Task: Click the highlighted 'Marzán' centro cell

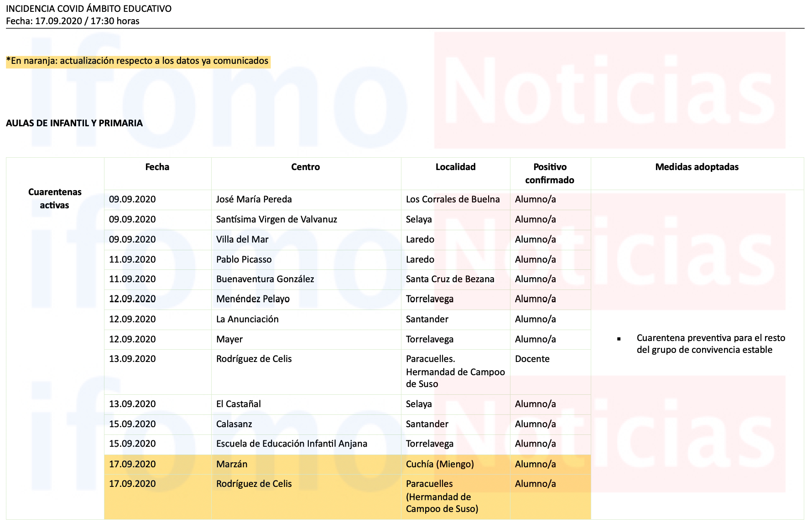Action: (x=232, y=464)
